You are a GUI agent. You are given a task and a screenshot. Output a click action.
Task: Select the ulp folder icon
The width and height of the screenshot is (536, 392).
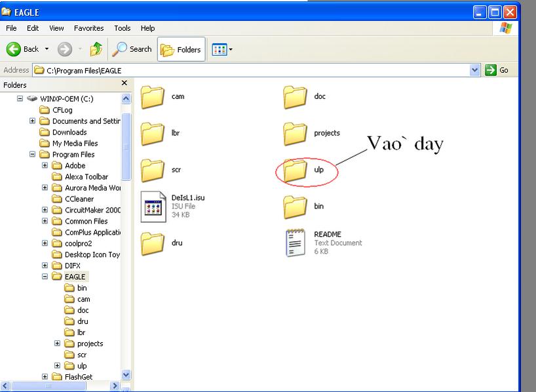295,170
